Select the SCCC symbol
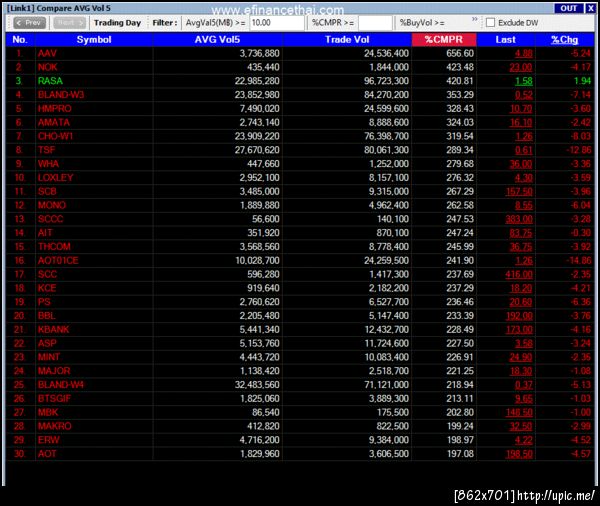The width and height of the screenshot is (600, 506). point(51,219)
